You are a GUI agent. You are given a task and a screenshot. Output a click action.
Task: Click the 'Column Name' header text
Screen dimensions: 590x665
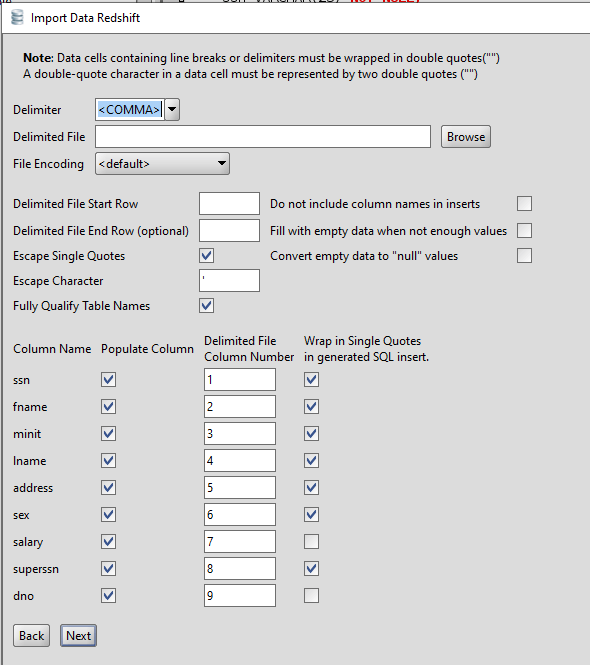(x=52, y=349)
